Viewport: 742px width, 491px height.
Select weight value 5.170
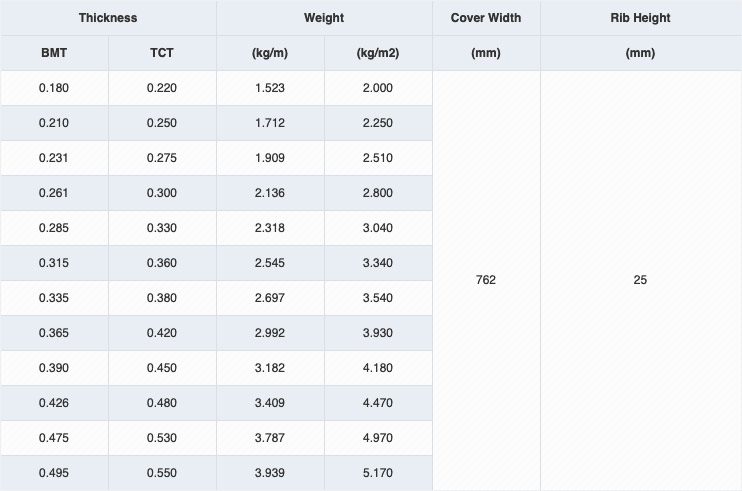378,473
